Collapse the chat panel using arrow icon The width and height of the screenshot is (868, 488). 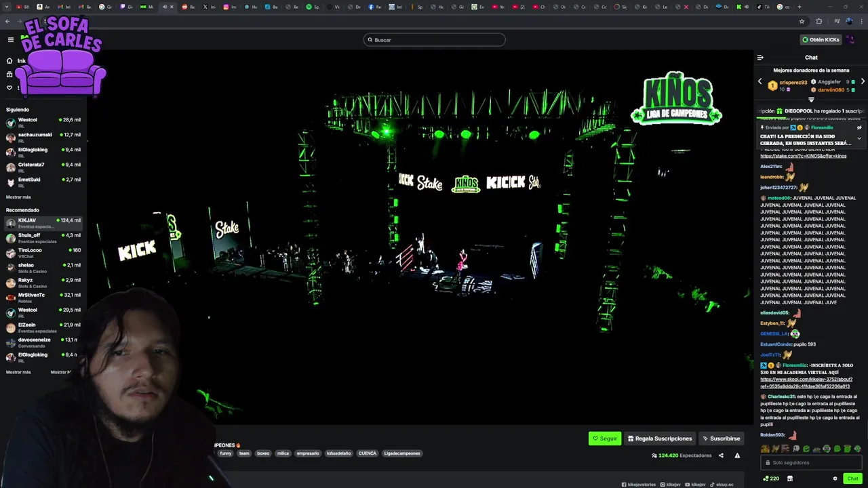(x=760, y=58)
